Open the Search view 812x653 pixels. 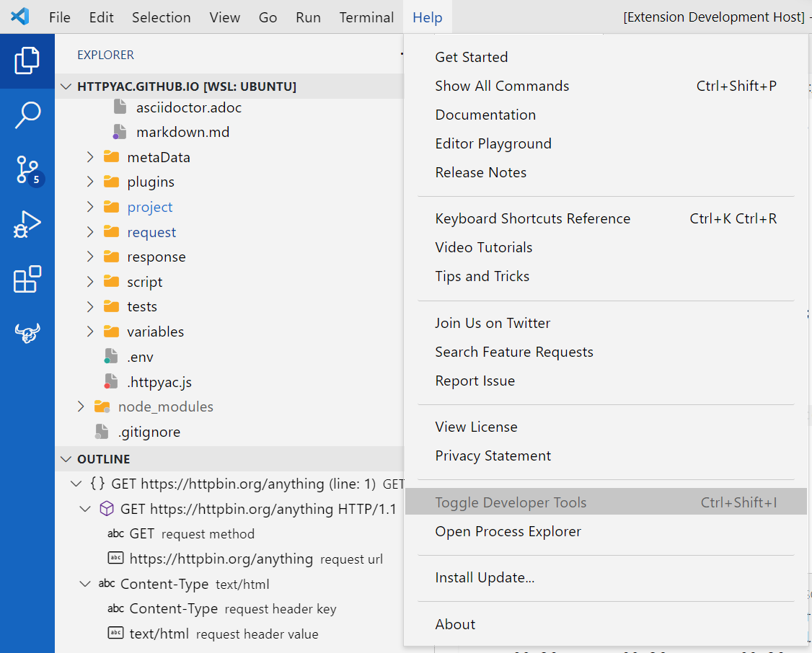pos(27,115)
